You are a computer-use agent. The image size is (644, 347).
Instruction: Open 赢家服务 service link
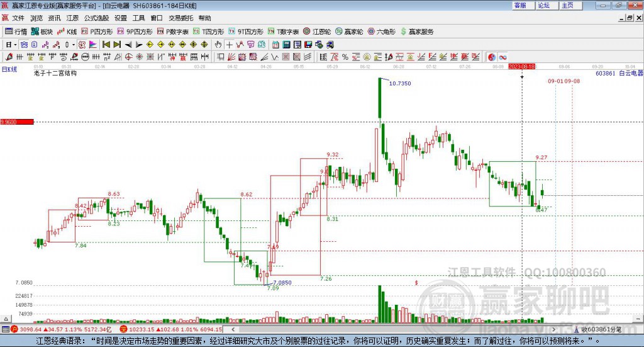(x=417, y=31)
